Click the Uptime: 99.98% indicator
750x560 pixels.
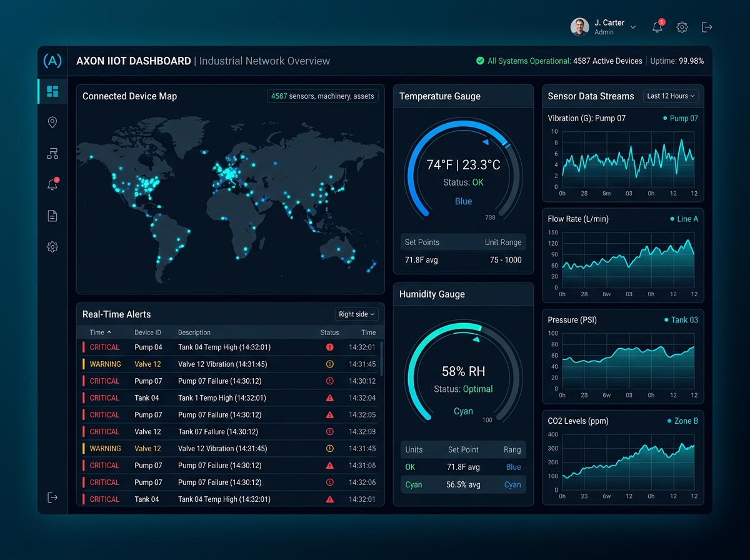pos(677,61)
